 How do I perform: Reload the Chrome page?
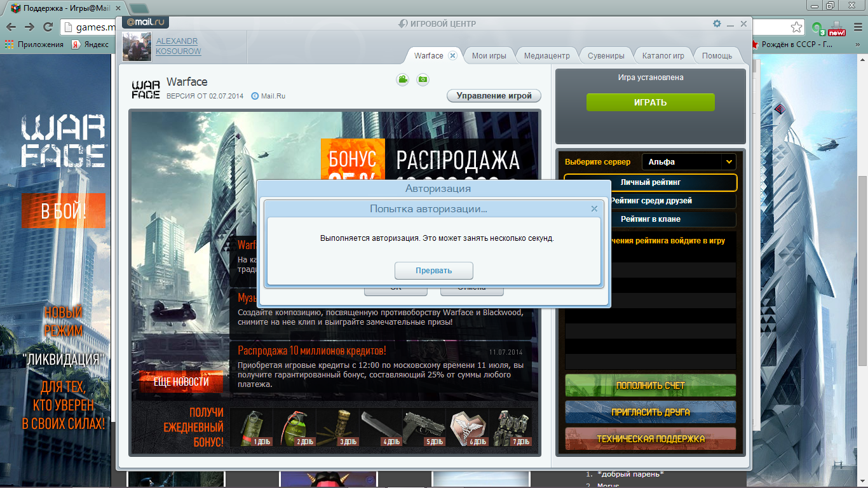click(x=48, y=27)
